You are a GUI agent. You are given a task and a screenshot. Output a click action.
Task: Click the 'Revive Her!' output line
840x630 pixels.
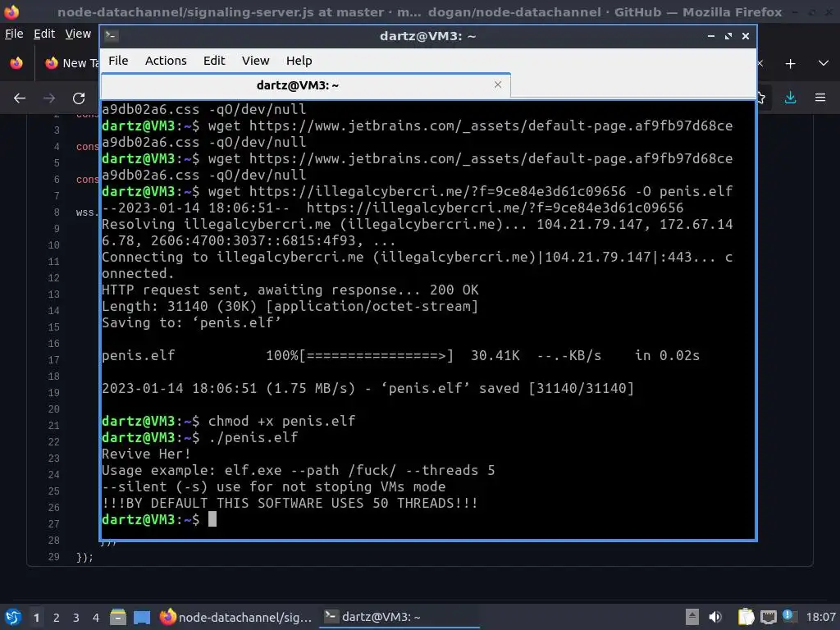[x=146, y=454]
